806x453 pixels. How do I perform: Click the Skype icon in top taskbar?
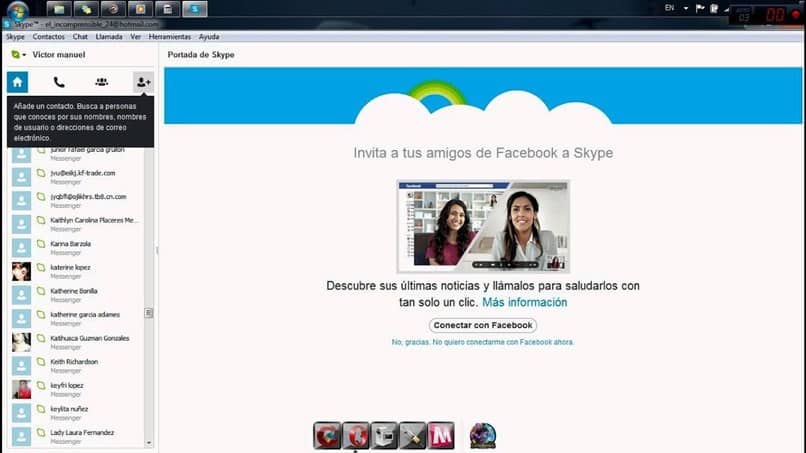click(x=196, y=9)
